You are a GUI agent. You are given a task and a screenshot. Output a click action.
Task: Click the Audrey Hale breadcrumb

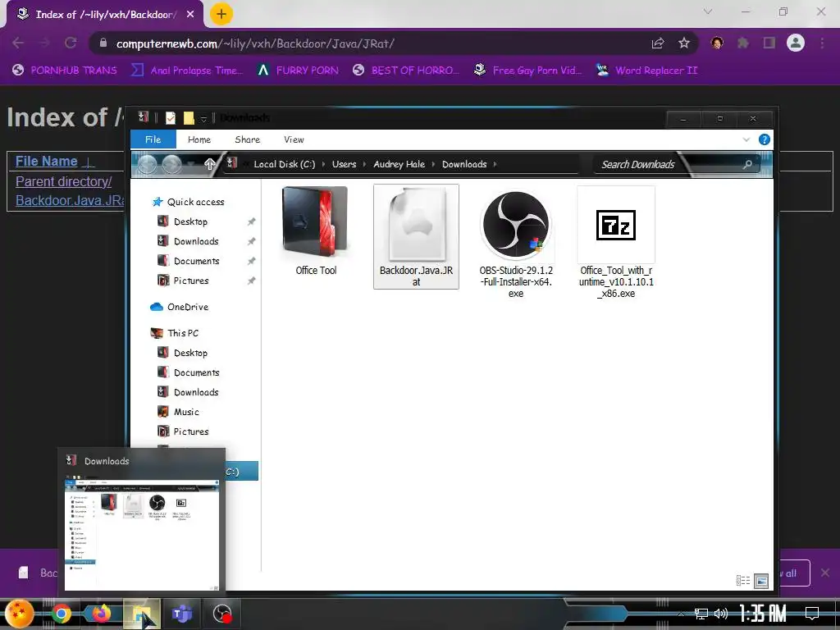click(x=399, y=164)
